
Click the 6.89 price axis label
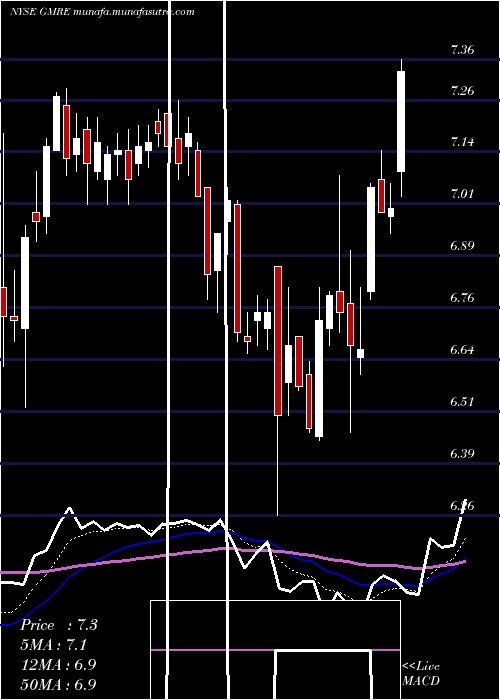[x=462, y=246]
